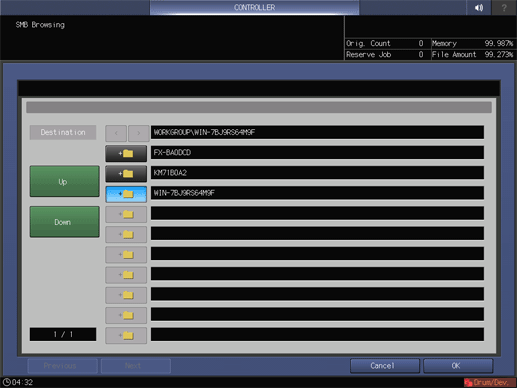The image size is (517, 388).
Task: Select the KM71B0A2 entry row
Action: [x=317, y=173]
